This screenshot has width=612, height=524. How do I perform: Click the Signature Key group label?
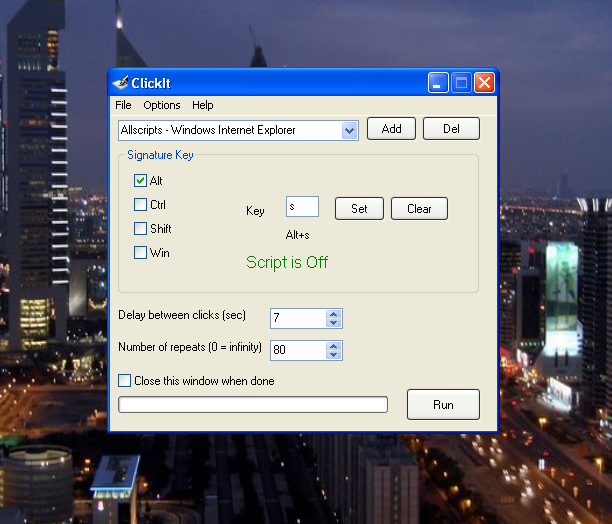[160, 155]
